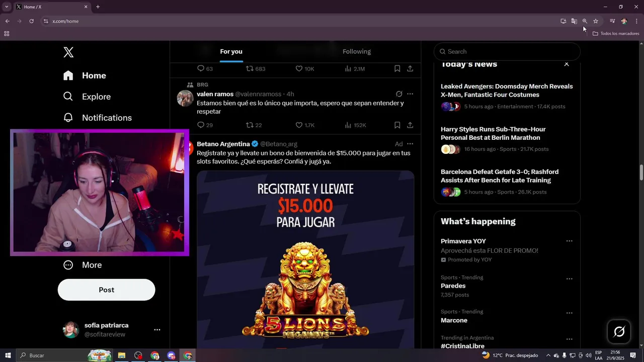Open Chrome three-dot menu
Image resolution: width=644 pixels, height=362 pixels.
click(x=636, y=21)
